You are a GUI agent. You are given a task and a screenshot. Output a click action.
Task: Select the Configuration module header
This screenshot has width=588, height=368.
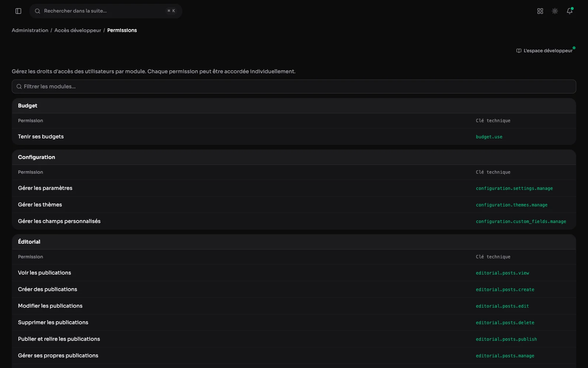pyautogui.click(x=294, y=157)
